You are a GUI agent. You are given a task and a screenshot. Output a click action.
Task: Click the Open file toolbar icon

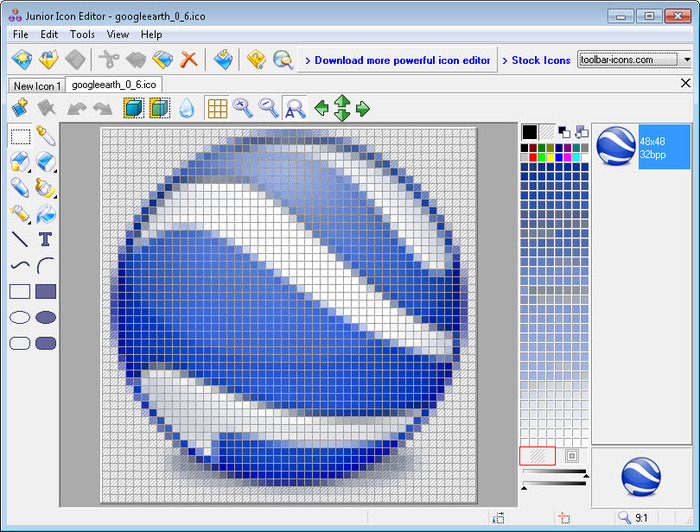point(48,59)
